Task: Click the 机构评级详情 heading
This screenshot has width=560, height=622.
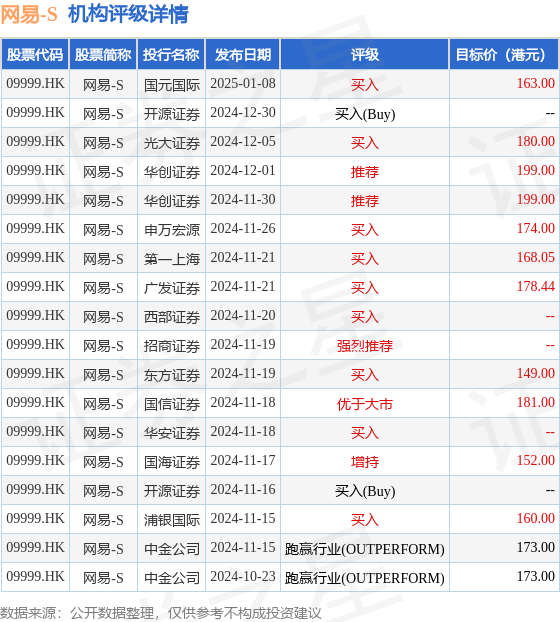Action: pos(128,15)
